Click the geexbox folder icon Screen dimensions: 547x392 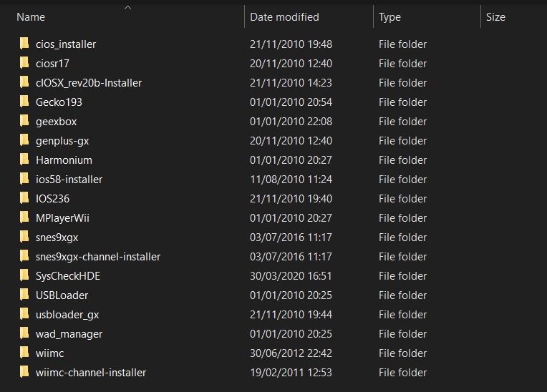click(x=24, y=122)
